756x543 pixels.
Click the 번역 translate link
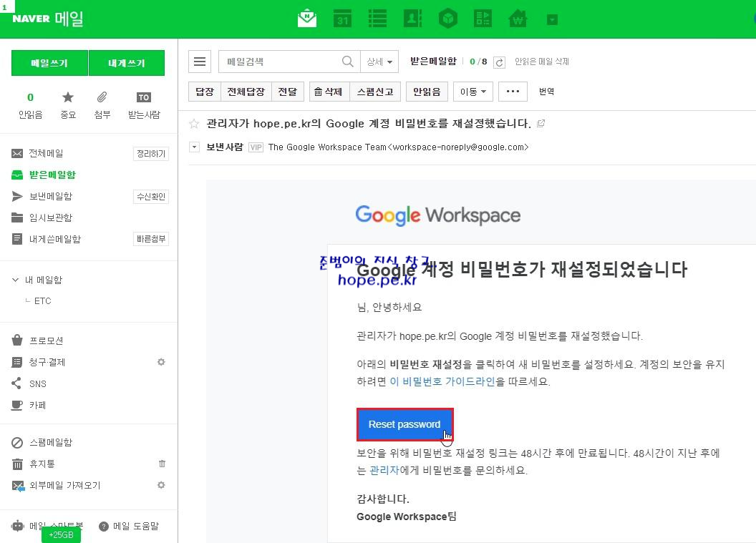click(546, 92)
